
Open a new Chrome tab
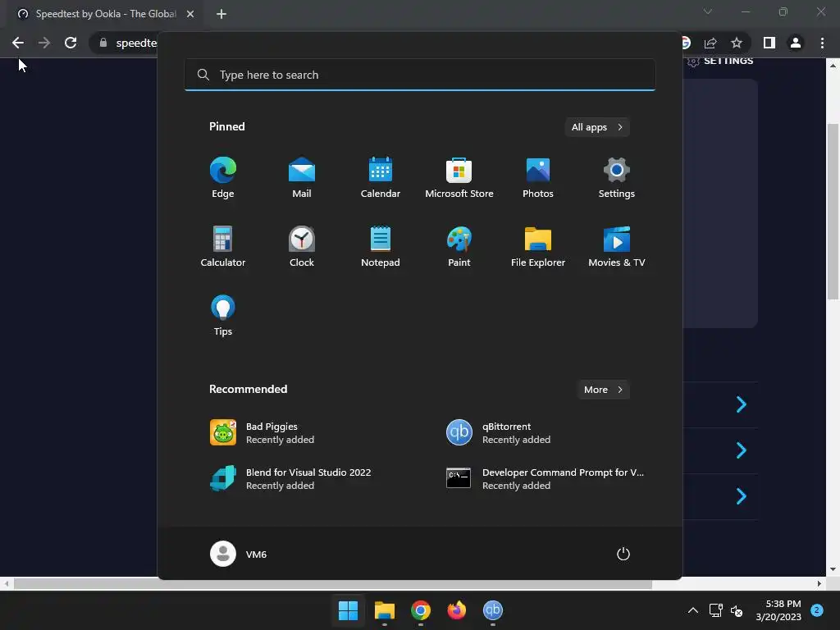pyautogui.click(x=221, y=14)
